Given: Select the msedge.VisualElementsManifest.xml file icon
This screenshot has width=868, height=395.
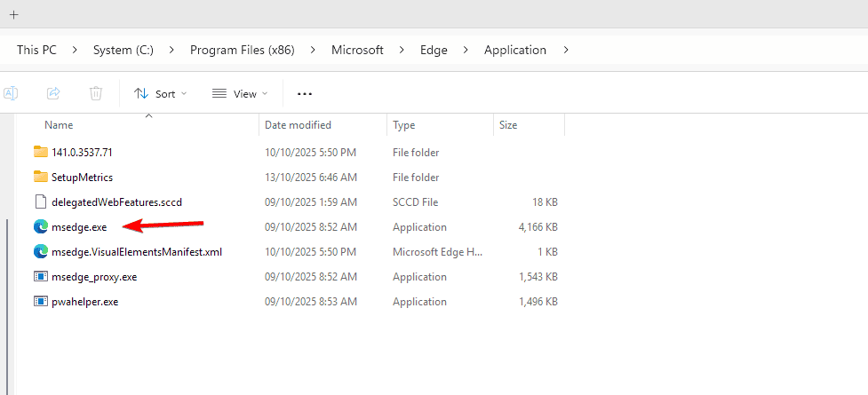Looking at the screenshot, I should click(x=39, y=252).
